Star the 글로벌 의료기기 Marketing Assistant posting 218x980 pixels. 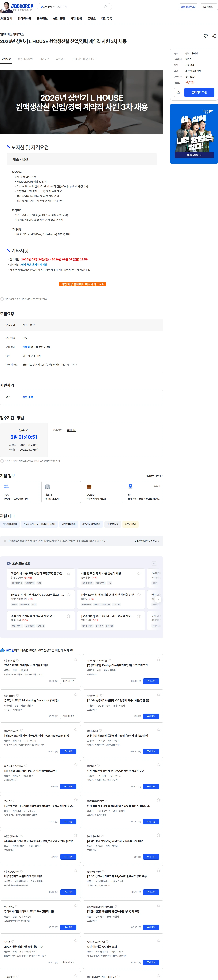[x=76, y=694]
